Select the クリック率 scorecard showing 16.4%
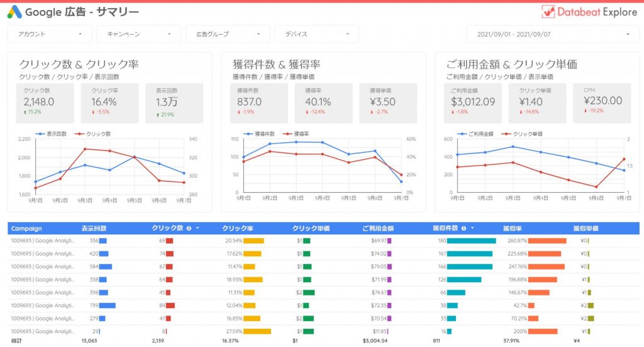Viewport: 644px width, 347px height. (109, 103)
